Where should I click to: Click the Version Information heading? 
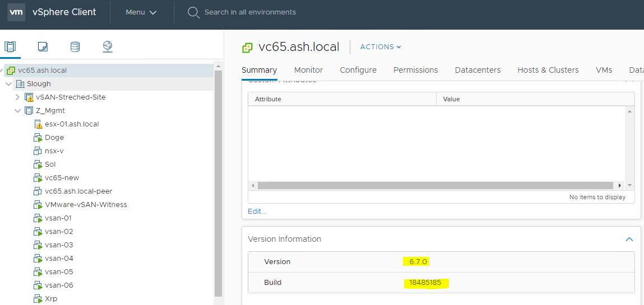[x=285, y=239]
